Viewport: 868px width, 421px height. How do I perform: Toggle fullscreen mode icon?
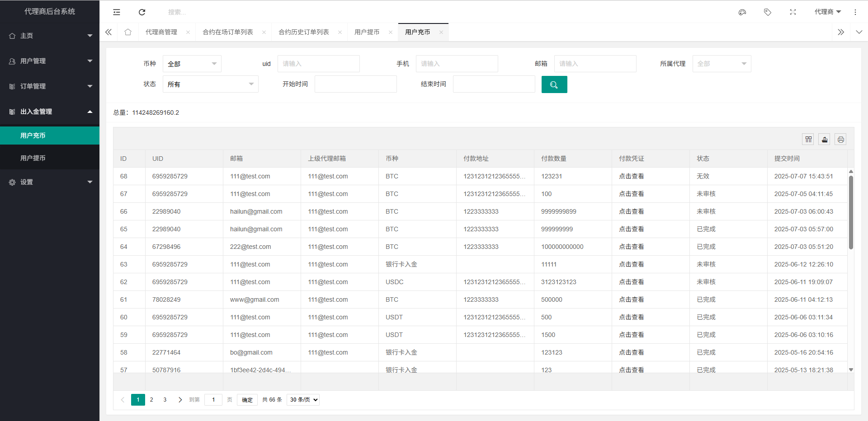pos(793,12)
